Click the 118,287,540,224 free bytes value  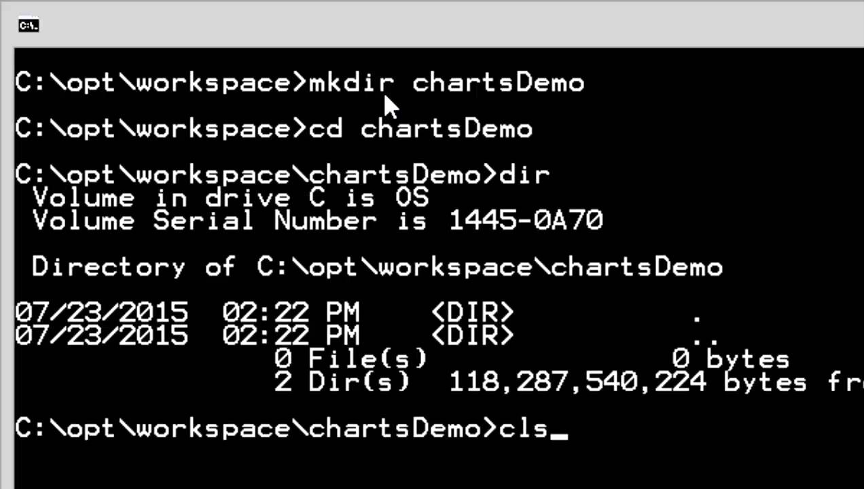(578, 382)
